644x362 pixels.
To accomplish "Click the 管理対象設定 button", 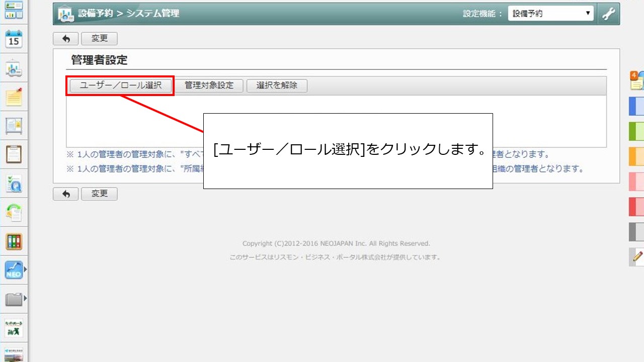I will pyautogui.click(x=209, y=85).
